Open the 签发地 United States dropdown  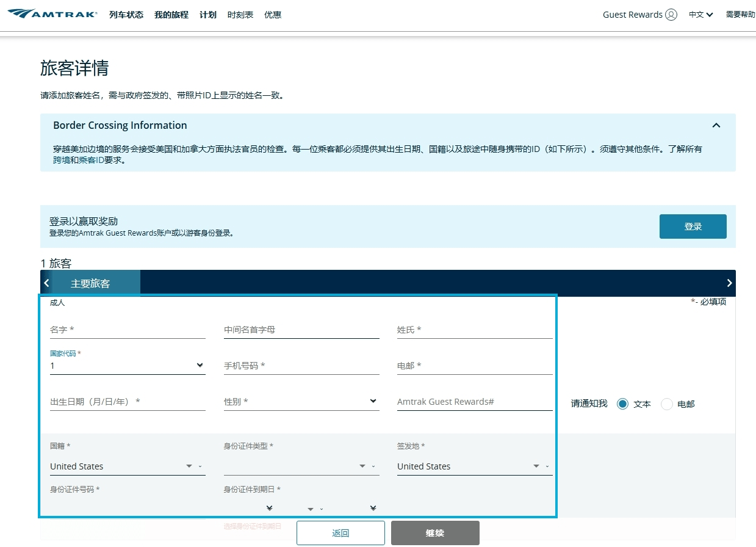click(x=475, y=466)
